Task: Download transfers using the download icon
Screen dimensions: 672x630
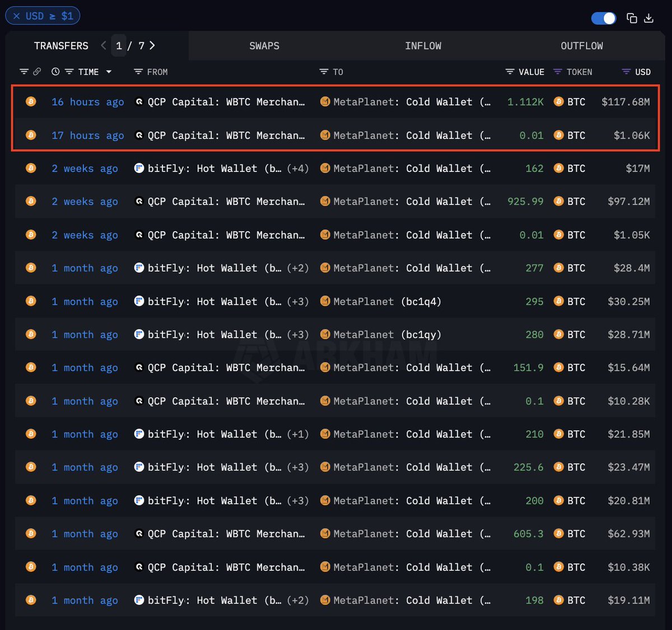Action: 648,18
